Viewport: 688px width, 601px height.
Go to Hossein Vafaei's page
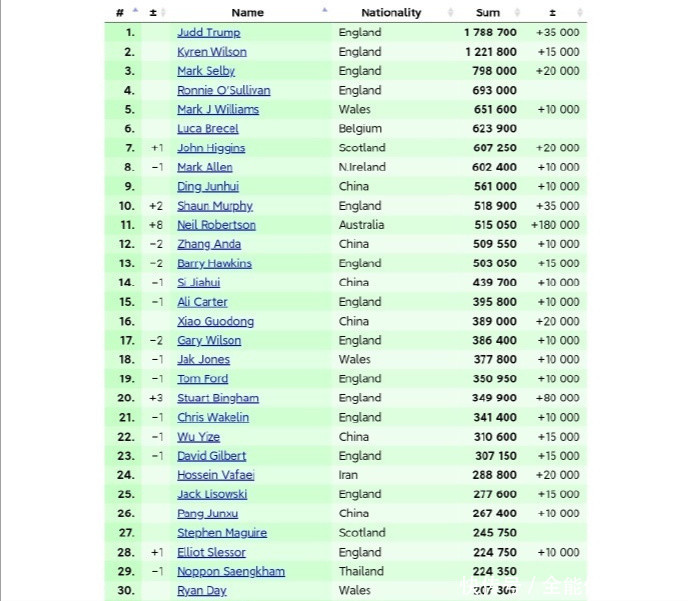click(x=215, y=475)
